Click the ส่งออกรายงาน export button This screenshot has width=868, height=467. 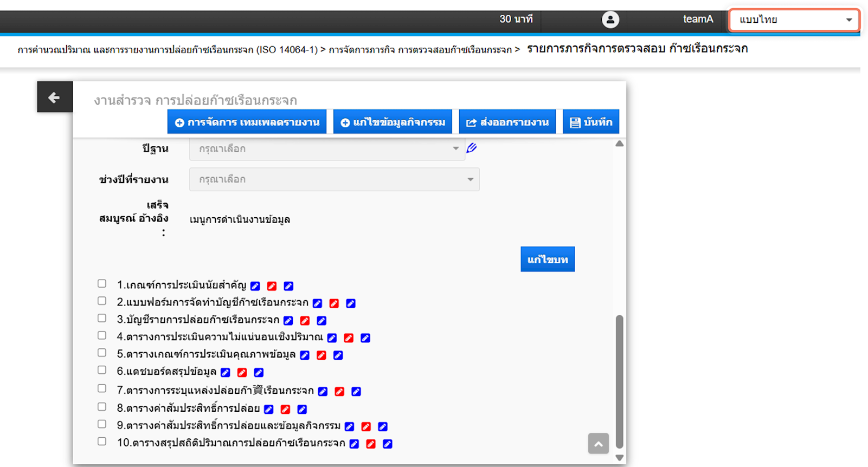pyautogui.click(x=507, y=122)
